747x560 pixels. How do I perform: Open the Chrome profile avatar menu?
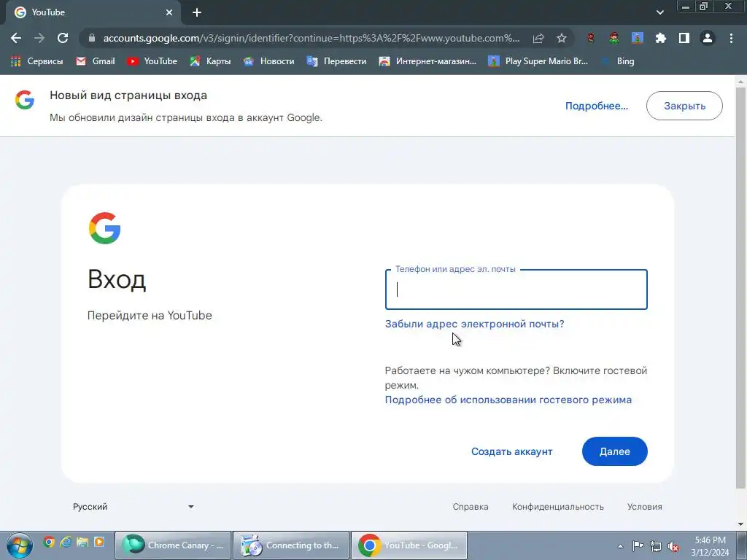tap(708, 38)
